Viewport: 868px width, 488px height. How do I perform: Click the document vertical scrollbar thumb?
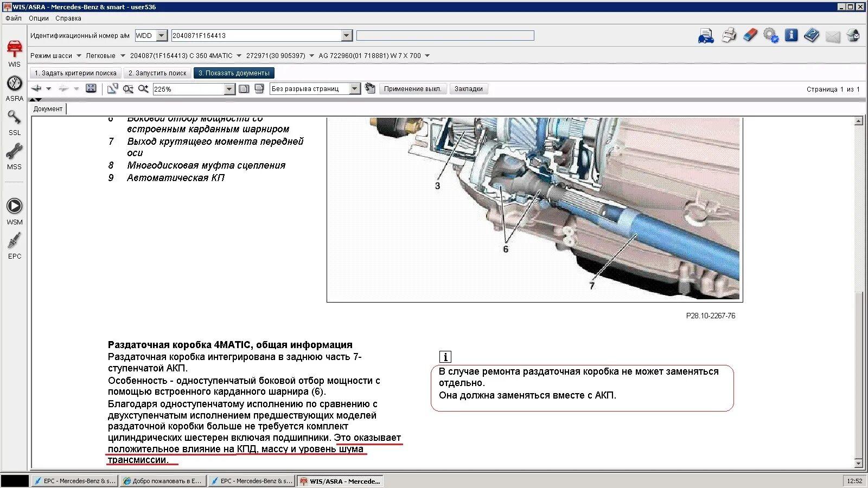[x=858, y=374]
